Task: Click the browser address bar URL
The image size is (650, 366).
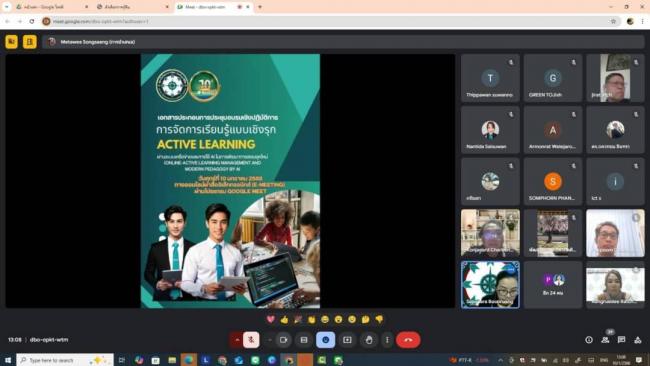Action: (100, 21)
